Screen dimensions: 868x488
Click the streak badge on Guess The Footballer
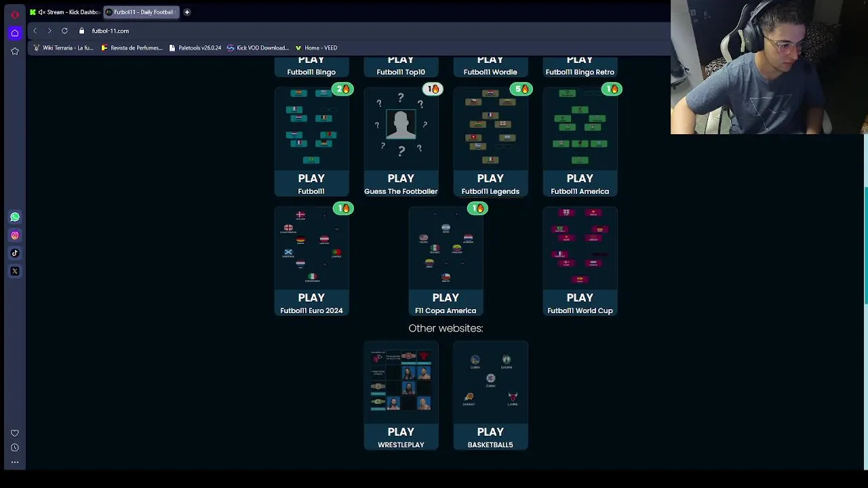pyautogui.click(x=433, y=89)
